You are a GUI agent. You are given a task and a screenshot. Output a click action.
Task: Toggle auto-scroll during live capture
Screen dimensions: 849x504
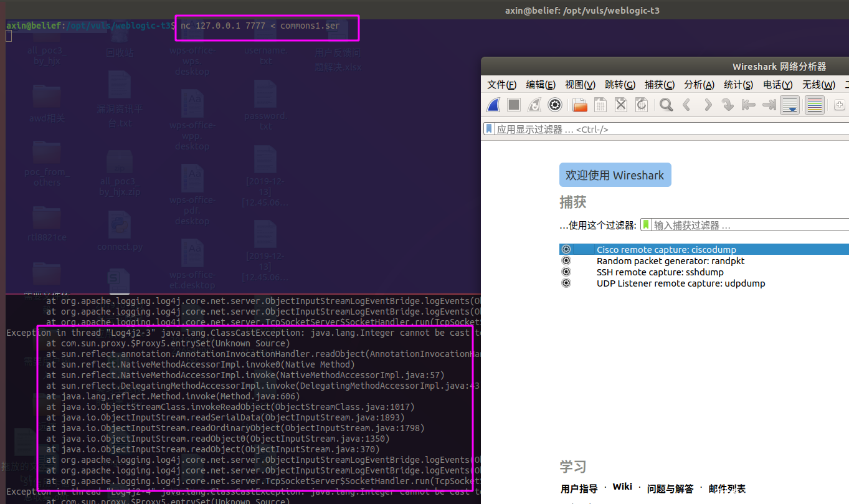point(790,105)
